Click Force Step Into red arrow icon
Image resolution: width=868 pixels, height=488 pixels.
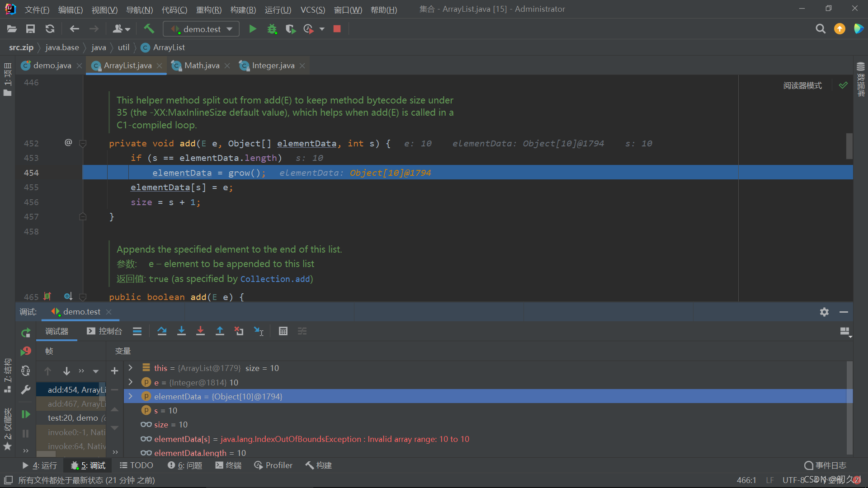point(200,331)
